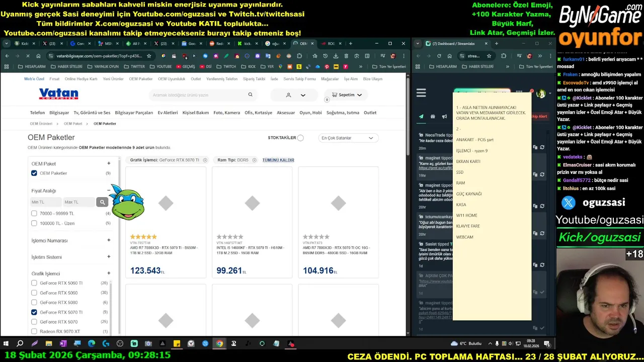Stop loading the Vatan page
This screenshot has width=644, height=362.
point(28,56)
